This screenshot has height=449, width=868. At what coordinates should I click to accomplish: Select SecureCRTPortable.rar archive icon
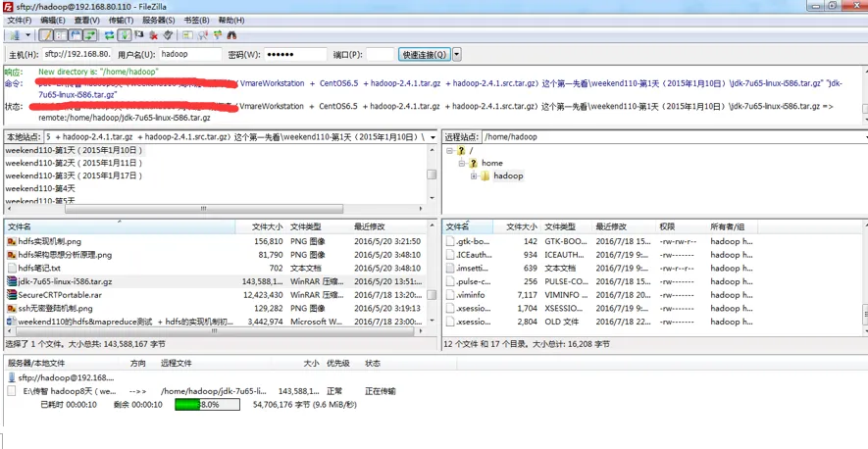(12, 294)
